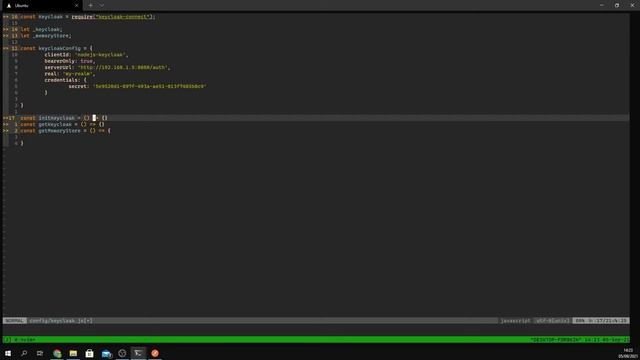Click the 'let _memoryStore;' line
Viewport: 640px width, 360px height.
point(46,36)
